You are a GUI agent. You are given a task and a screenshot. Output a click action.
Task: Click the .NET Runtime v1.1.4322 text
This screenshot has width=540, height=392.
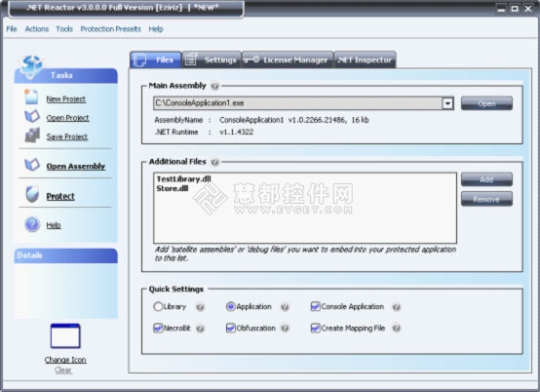pyautogui.click(x=237, y=132)
